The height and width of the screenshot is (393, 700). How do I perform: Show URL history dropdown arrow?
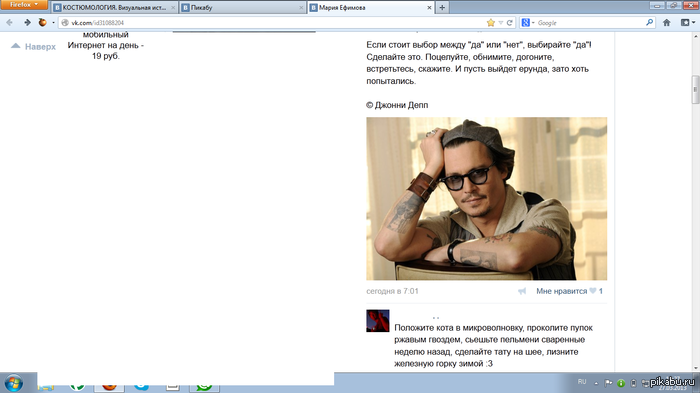click(501, 23)
